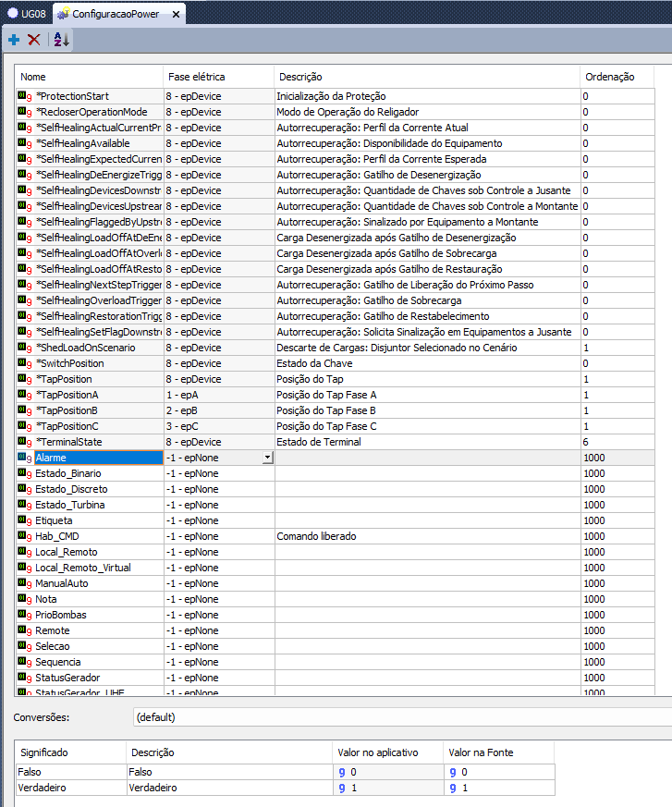Click the icon beside *TerminalState
Screen dimensions: 672x807
(x=25, y=442)
